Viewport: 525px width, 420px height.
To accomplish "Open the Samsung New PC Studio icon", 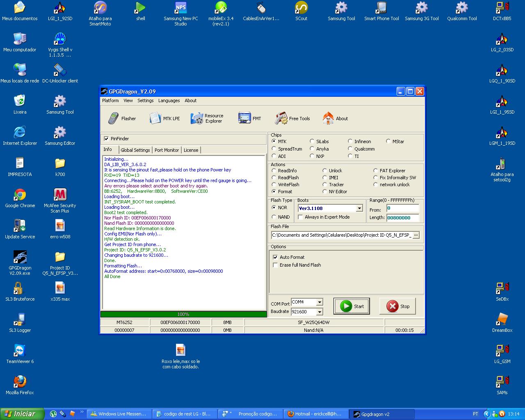I will click(x=180, y=14).
